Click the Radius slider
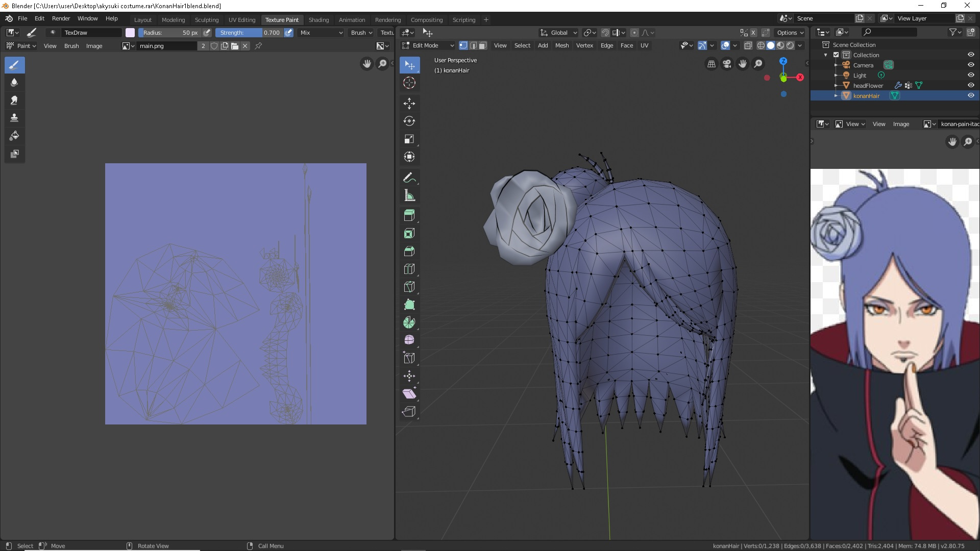 170,33
